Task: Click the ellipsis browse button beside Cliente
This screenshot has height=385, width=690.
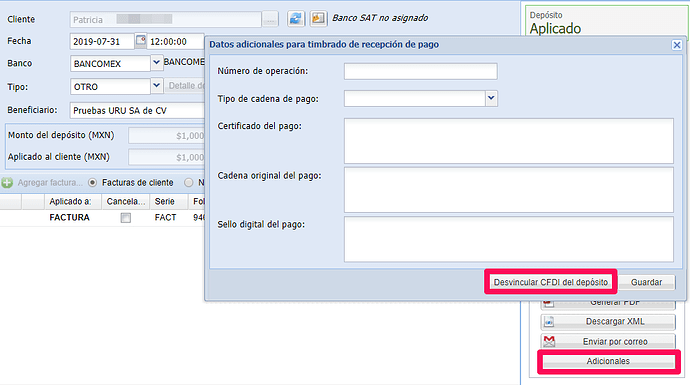Action: 270,19
